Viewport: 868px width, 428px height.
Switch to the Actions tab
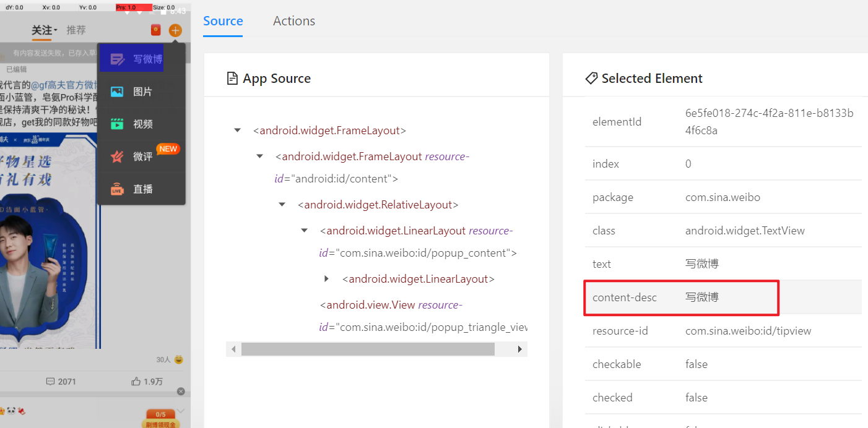294,21
